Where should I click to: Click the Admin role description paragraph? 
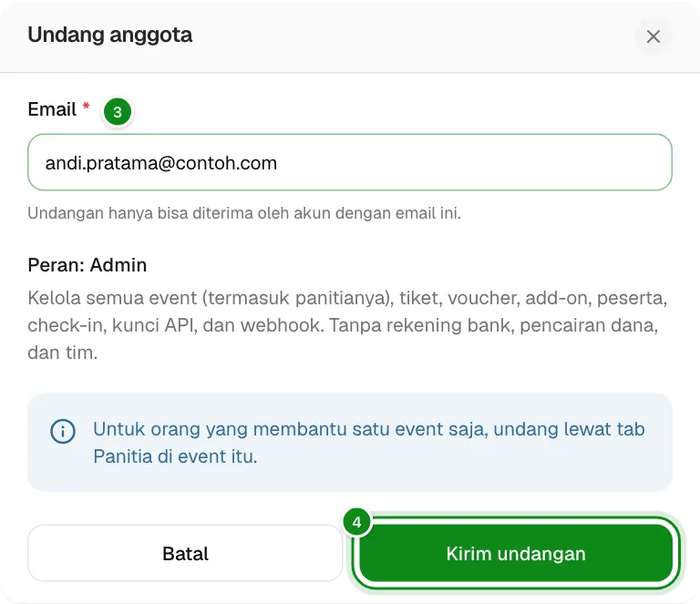[347, 325]
